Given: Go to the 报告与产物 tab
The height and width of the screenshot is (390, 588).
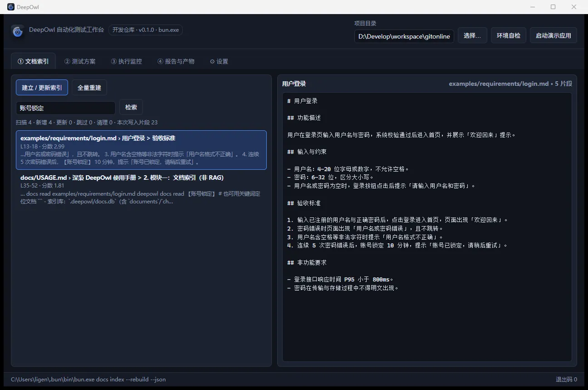Looking at the screenshot, I should coord(176,61).
